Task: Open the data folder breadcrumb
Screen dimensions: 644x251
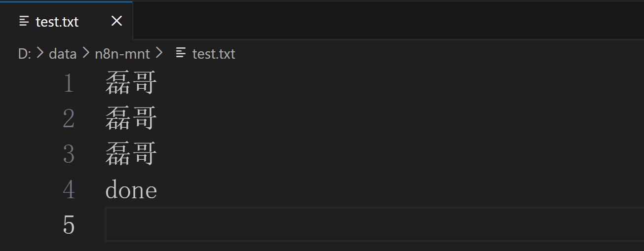Action: pyautogui.click(x=63, y=53)
